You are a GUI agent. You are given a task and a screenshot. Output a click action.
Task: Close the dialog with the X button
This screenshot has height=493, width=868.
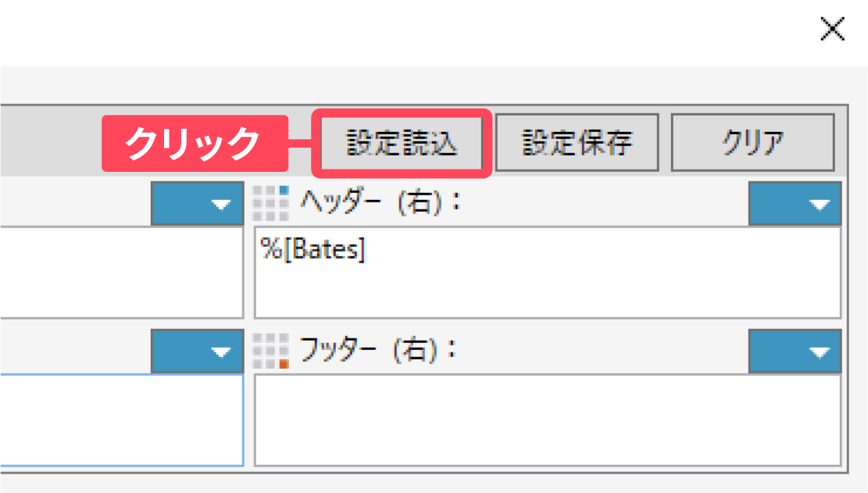(832, 30)
